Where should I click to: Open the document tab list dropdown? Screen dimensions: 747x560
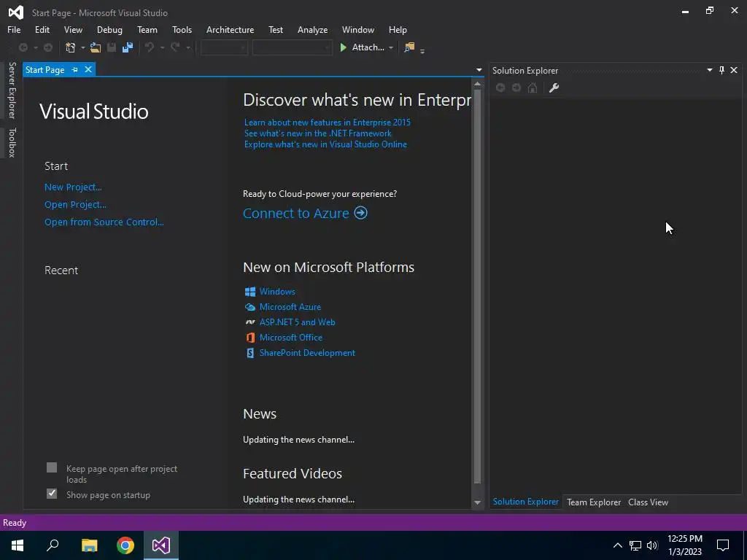479,70
